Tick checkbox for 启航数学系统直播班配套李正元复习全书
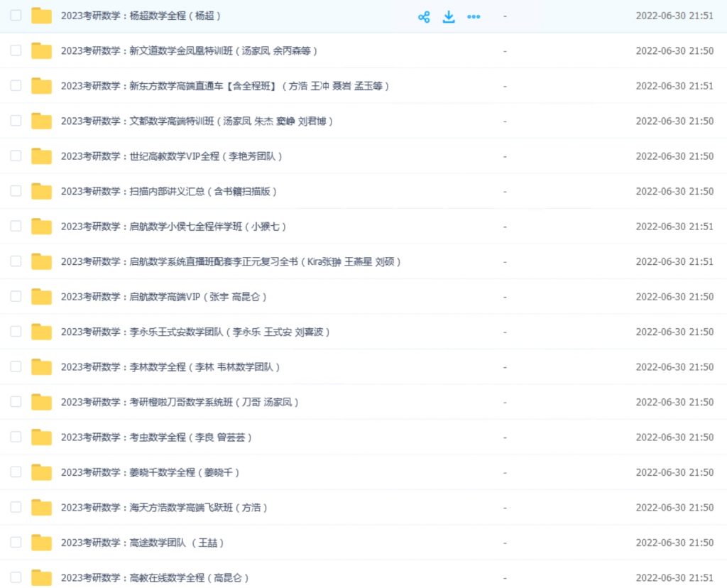 click(x=16, y=261)
